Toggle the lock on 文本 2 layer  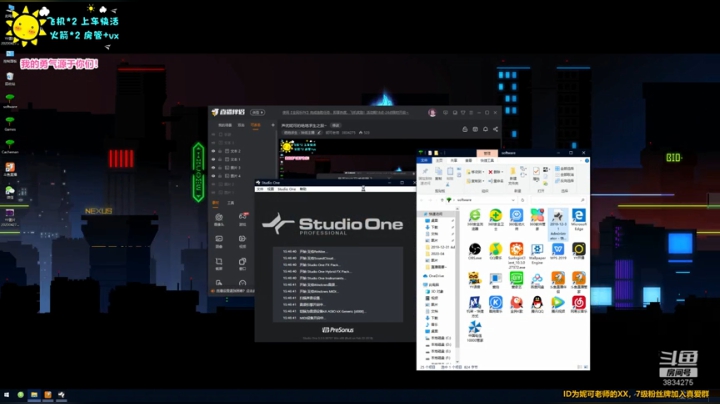pyautogui.click(x=220, y=151)
